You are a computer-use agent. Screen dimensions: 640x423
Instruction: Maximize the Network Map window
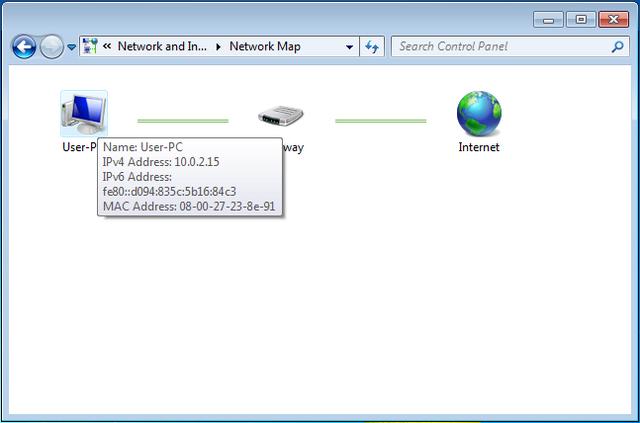(581, 20)
